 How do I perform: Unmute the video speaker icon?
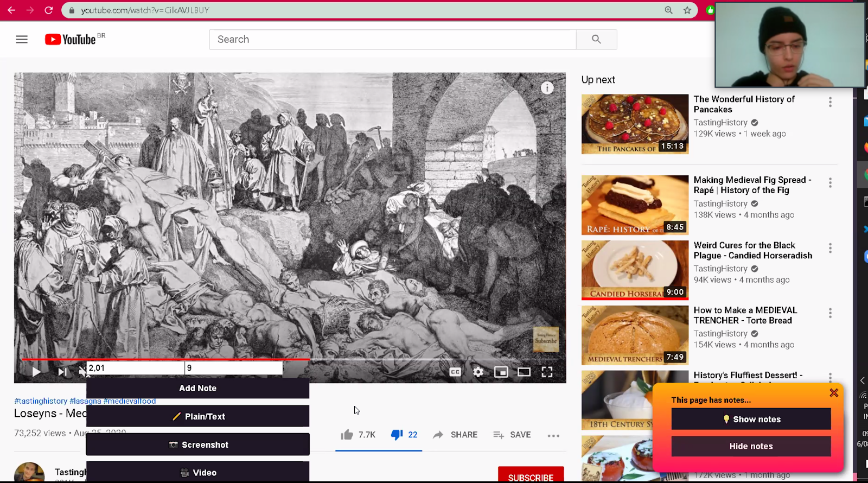click(x=82, y=372)
